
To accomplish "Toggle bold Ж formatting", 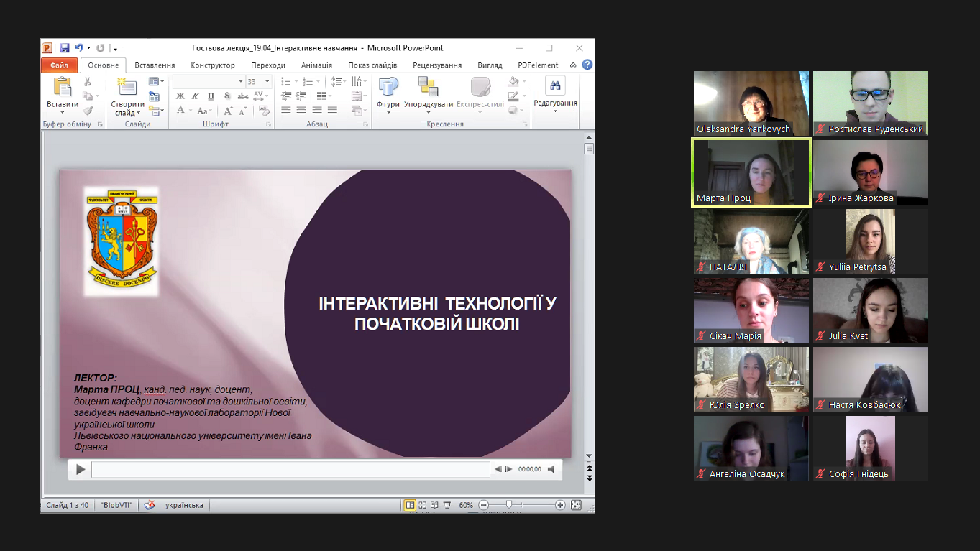I will coord(180,96).
